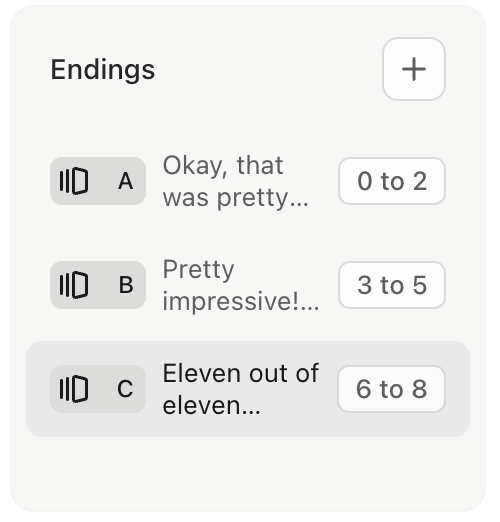The height and width of the screenshot is (522, 500).
Task: Click the digit 0 in Ending A's range
Action: [x=365, y=181]
